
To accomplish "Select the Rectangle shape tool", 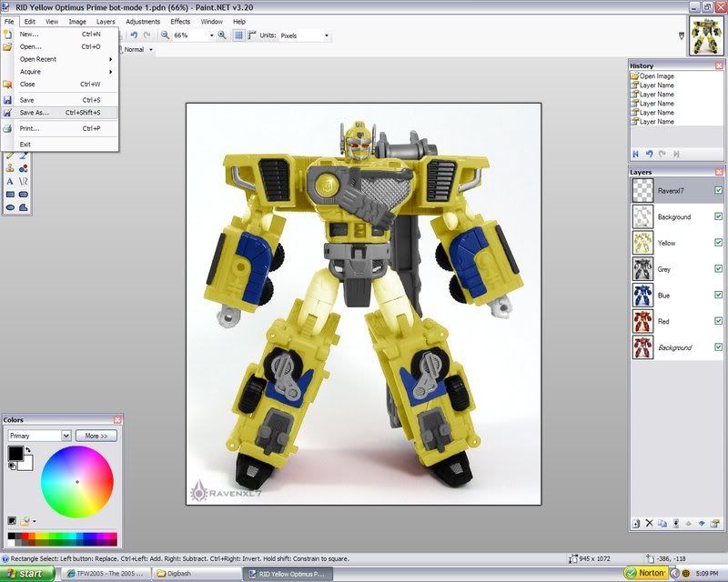I will (10, 195).
